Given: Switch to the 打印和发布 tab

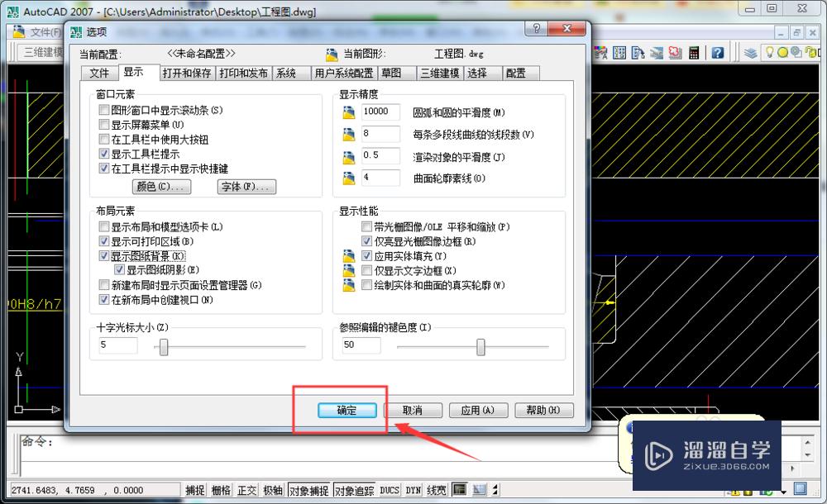Looking at the screenshot, I should click(x=244, y=74).
